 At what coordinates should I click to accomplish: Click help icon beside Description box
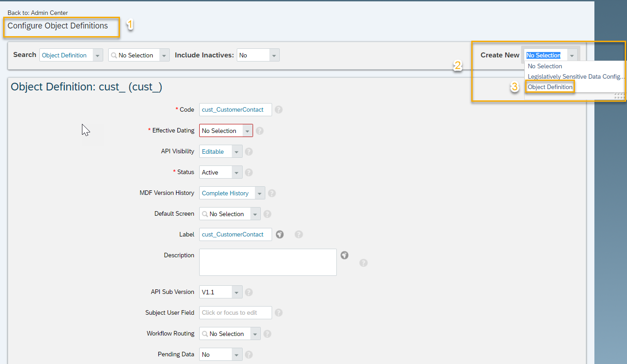tap(364, 263)
